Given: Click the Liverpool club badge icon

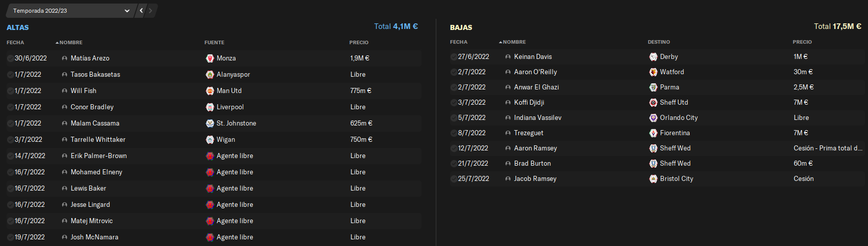Looking at the screenshot, I should point(209,107).
